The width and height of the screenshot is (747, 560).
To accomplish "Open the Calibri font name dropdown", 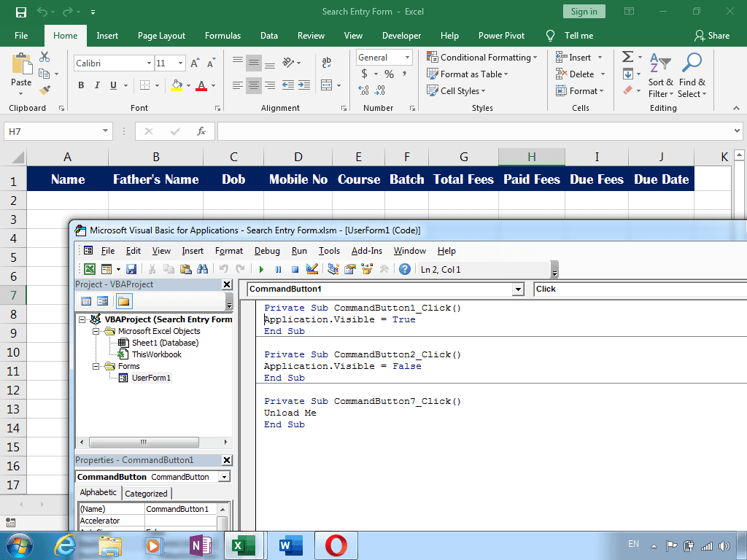I will click(149, 63).
